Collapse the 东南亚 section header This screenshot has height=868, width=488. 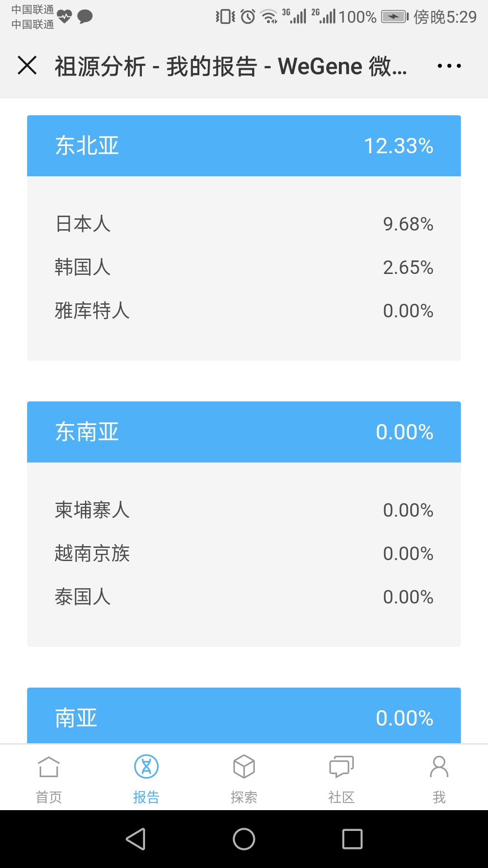(x=244, y=432)
